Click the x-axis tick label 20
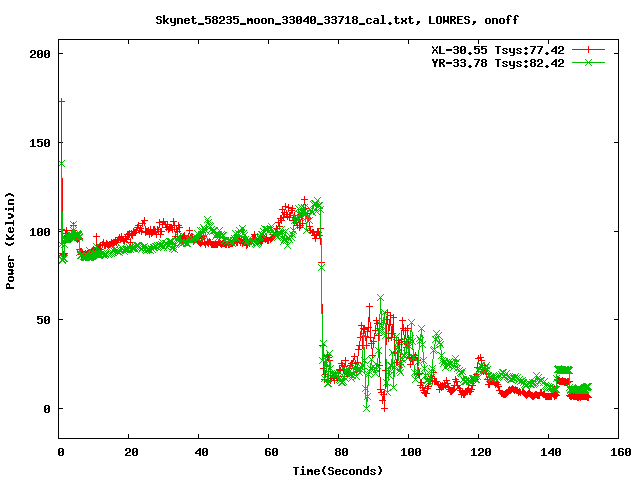This screenshot has height=480, width=640. click(131, 452)
